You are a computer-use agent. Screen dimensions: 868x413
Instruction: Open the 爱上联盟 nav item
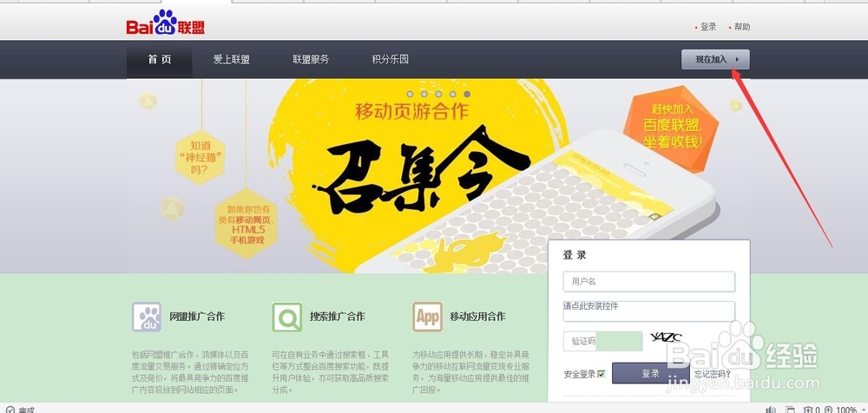click(232, 59)
